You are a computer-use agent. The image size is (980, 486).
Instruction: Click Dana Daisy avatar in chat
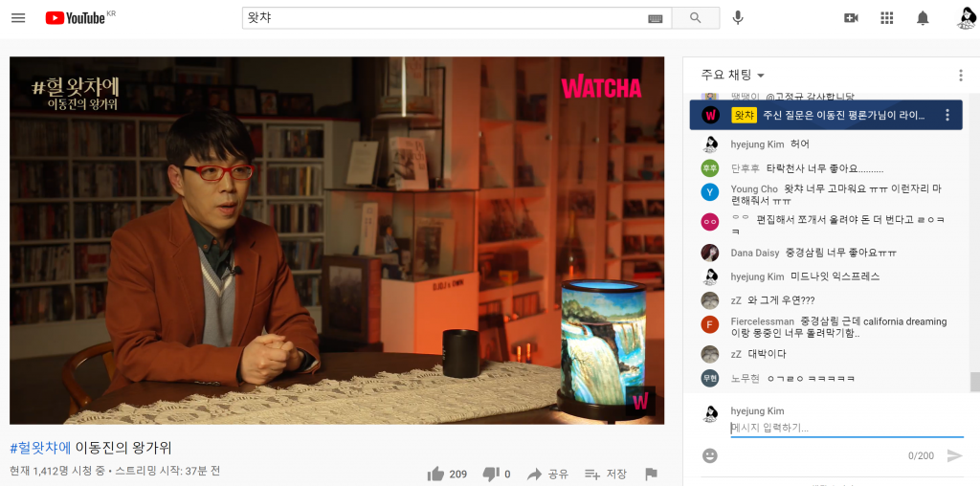point(709,253)
